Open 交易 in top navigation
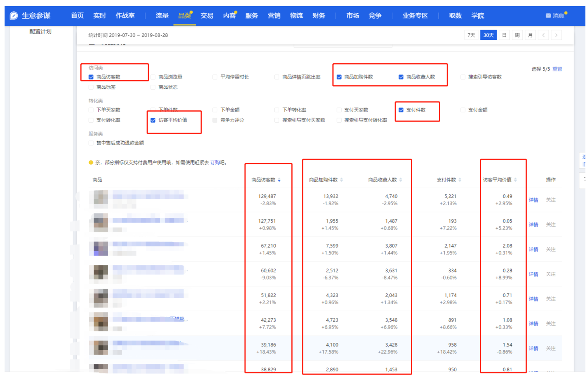This screenshot has width=588, height=376. (x=207, y=15)
